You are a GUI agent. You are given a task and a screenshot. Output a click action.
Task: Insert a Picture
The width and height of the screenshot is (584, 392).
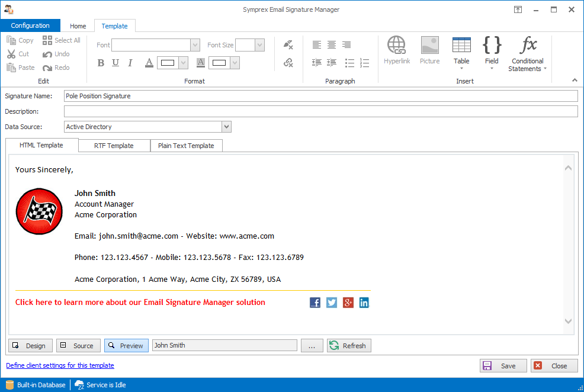click(430, 50)
